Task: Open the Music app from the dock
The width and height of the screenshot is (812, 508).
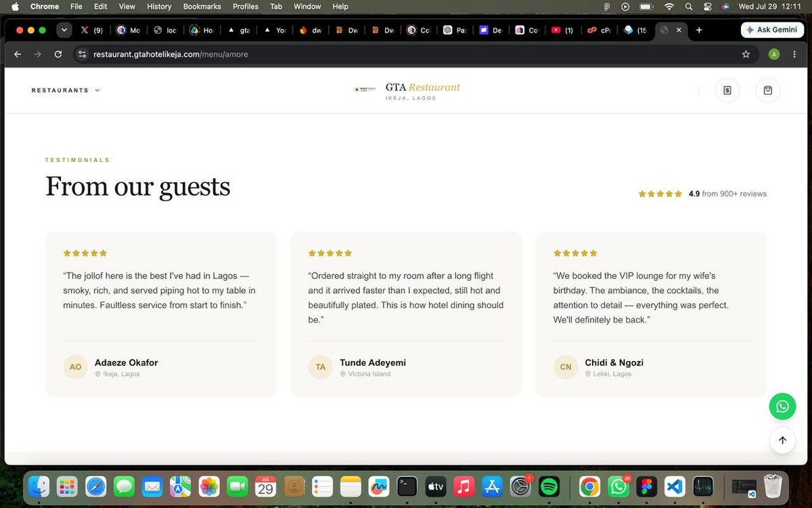Action: coord(464,486)
